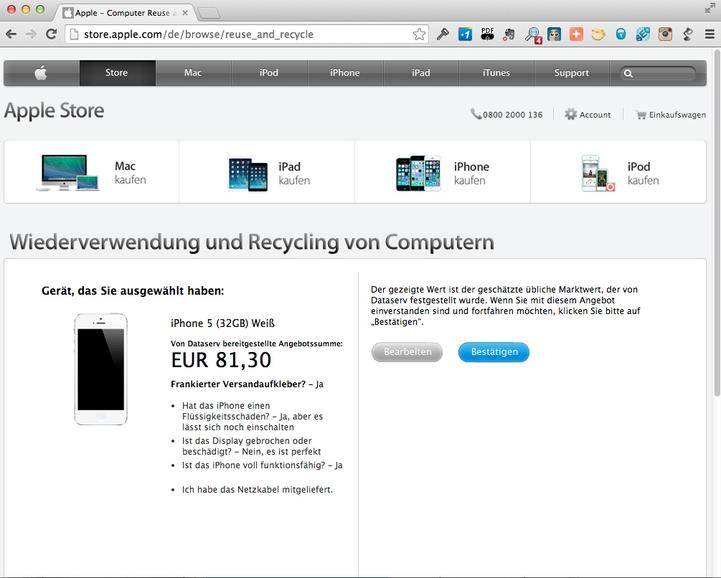Image resolution: width=721 pixels, height=578 pixels.
Task: Go back to the previous page
Action: pyautogui.click(x=11, y=34)
